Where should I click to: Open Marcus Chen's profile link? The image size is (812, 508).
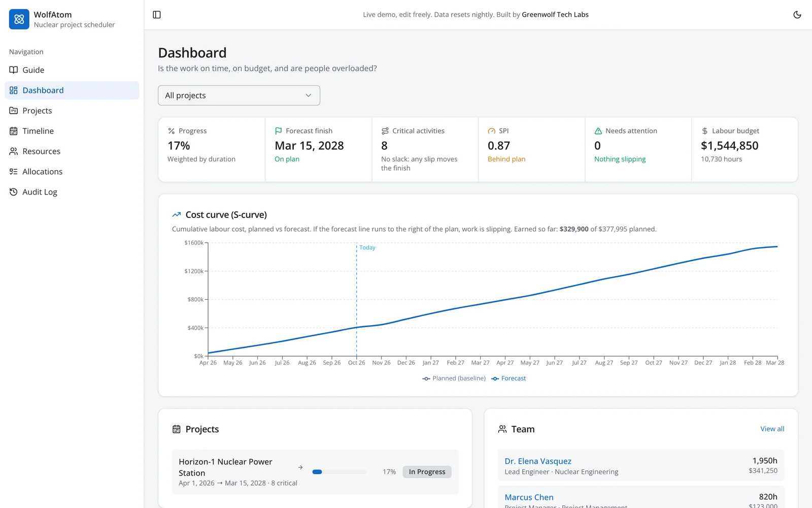point(529,497)
